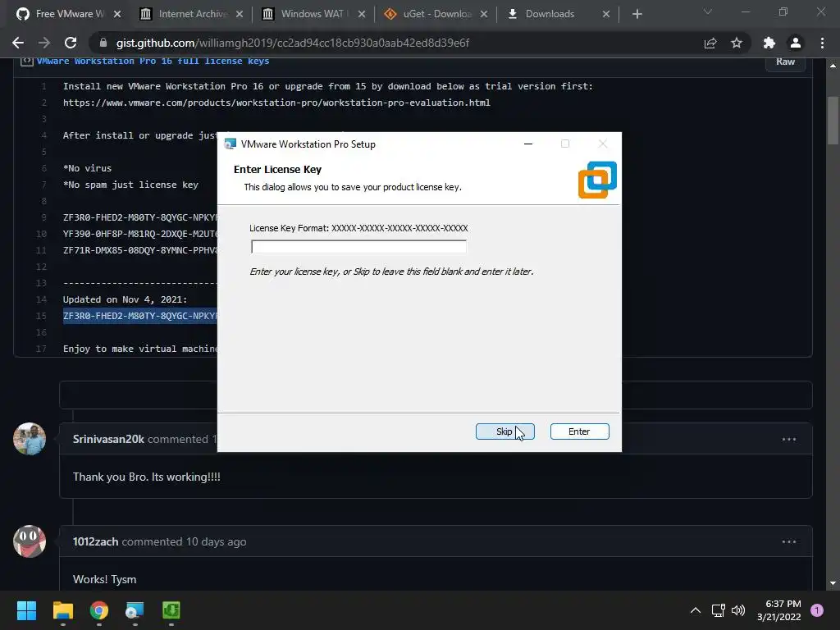Skip entering the license key
Image resolution: width=840 pixels, height=630 pixels.
click(504, 431)
